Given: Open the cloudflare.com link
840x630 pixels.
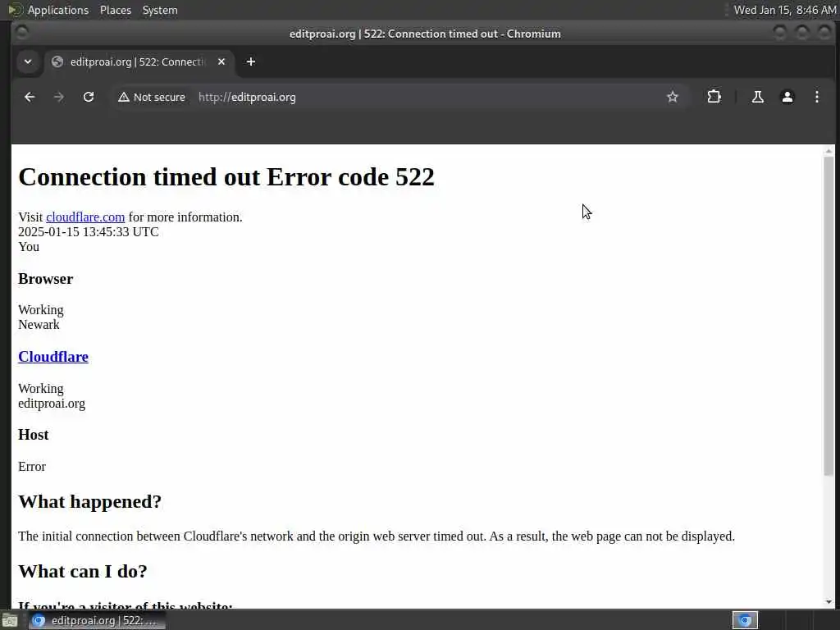Looking at the screenshot, I should tap(85, 217).
